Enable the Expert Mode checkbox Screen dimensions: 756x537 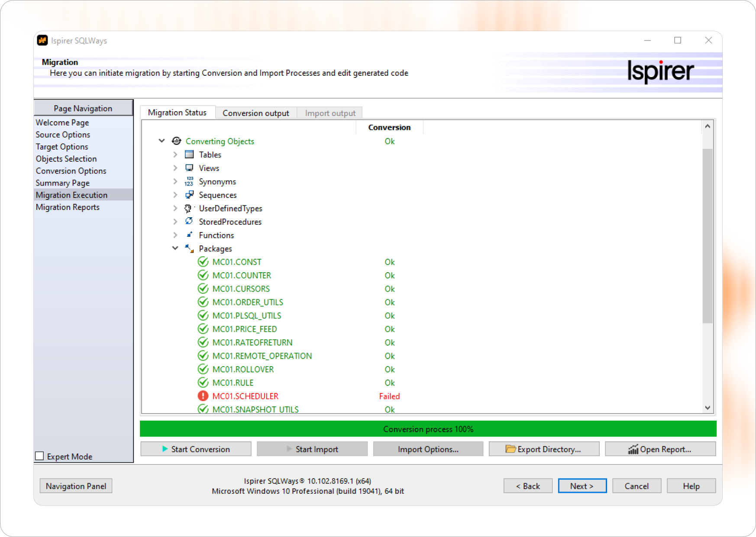pos(40,456)
